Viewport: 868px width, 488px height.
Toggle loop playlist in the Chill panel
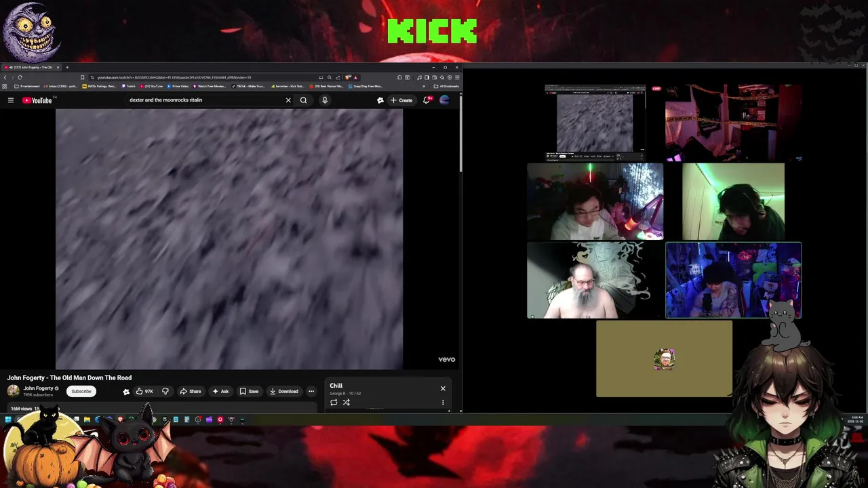pos(334,403)
